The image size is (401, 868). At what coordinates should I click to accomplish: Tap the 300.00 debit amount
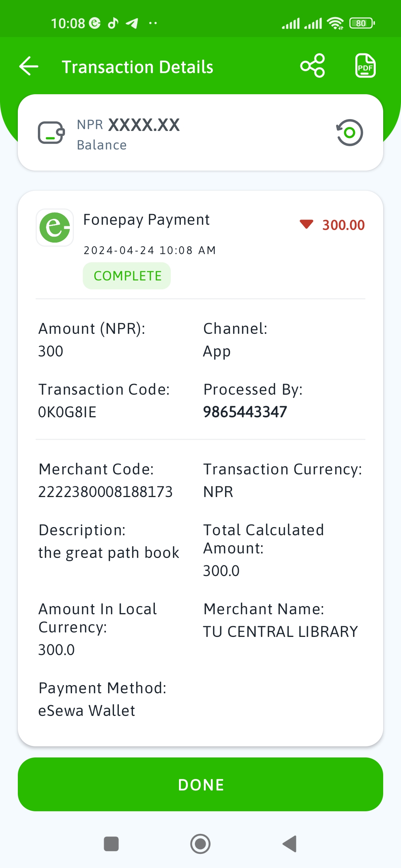pyautogui.click(x=343, y=225)
